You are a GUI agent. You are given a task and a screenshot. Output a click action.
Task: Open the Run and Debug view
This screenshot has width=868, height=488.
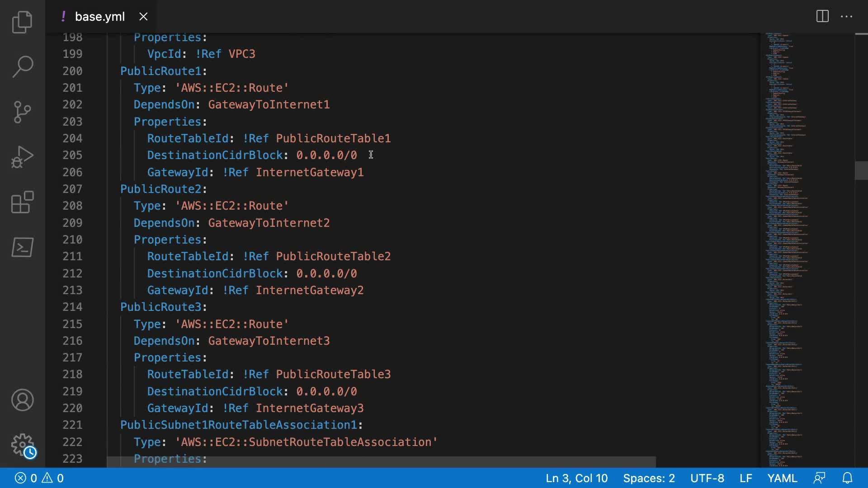point(22,157)
